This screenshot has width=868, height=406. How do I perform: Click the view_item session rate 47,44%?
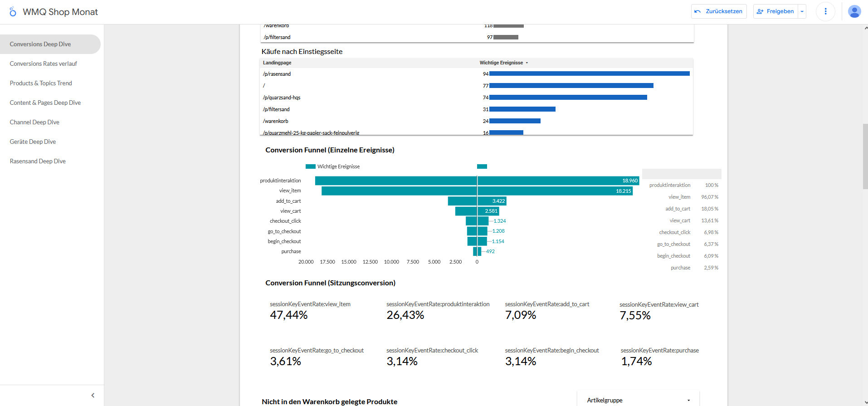(289, 315)
